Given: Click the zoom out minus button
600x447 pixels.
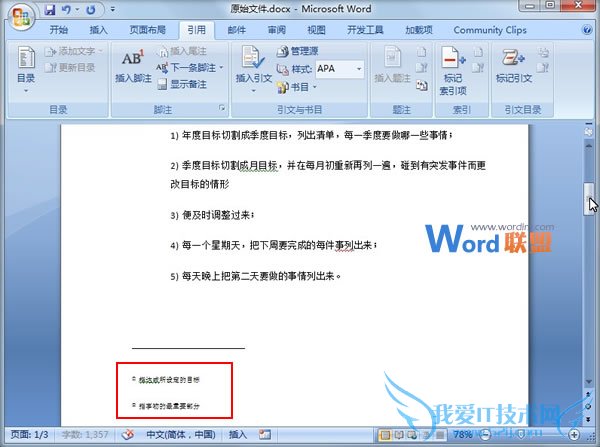Looking at the screenshot, I should (485, 435).
